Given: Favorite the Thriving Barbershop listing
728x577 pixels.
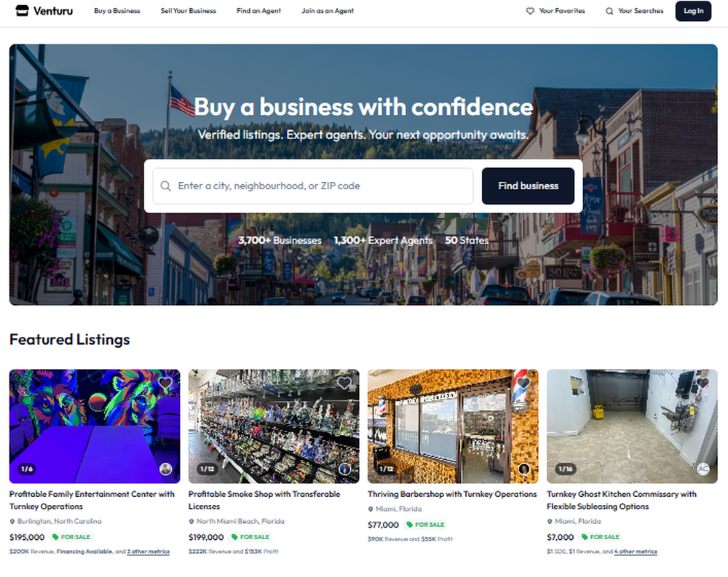Looking at the screenshot, I should point(523,383).
